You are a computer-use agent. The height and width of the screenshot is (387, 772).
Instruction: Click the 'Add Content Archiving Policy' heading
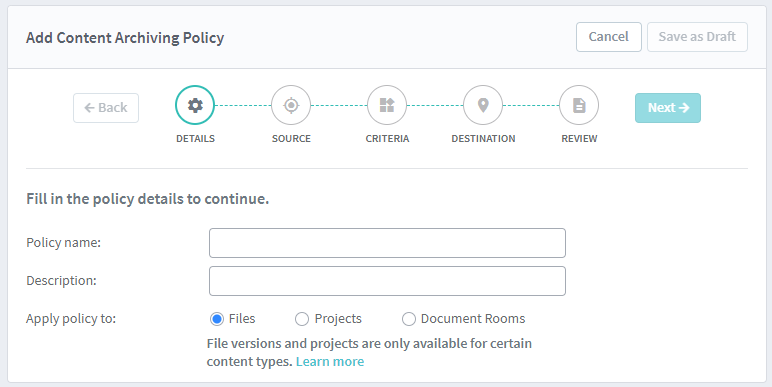click(x=125, y=38)
